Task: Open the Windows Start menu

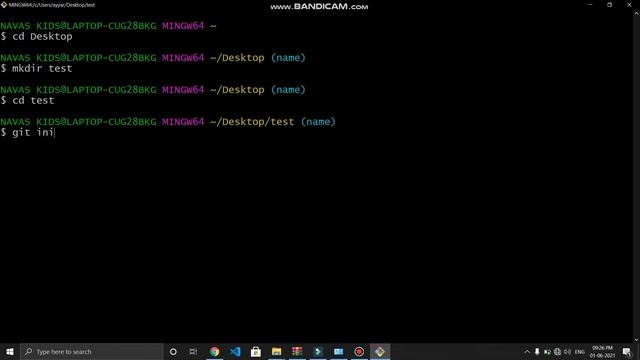Action: tap(10, 351)
